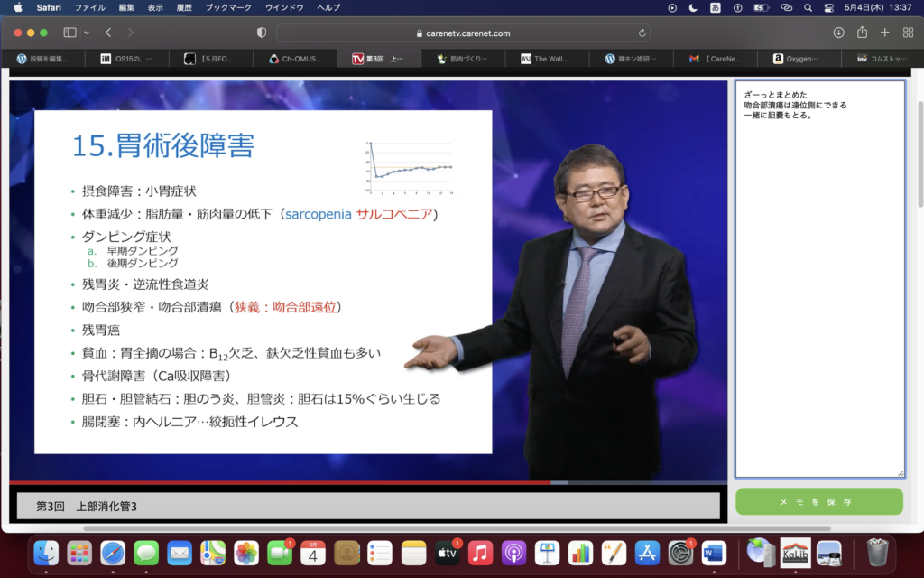Click inside the memo text area
Image resolution: width=924 pixels, height=578 pixels.
click(x=818, y=289)
